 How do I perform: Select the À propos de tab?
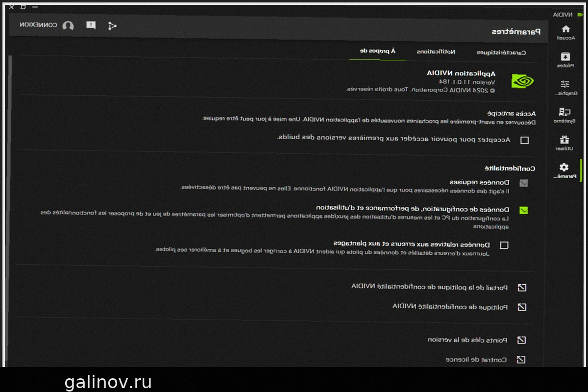coord(378,51)
